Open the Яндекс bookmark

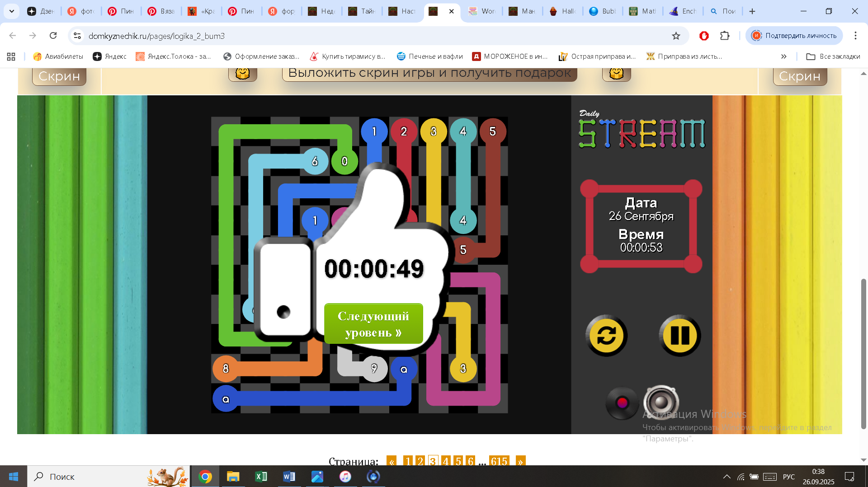coord(109,56)
